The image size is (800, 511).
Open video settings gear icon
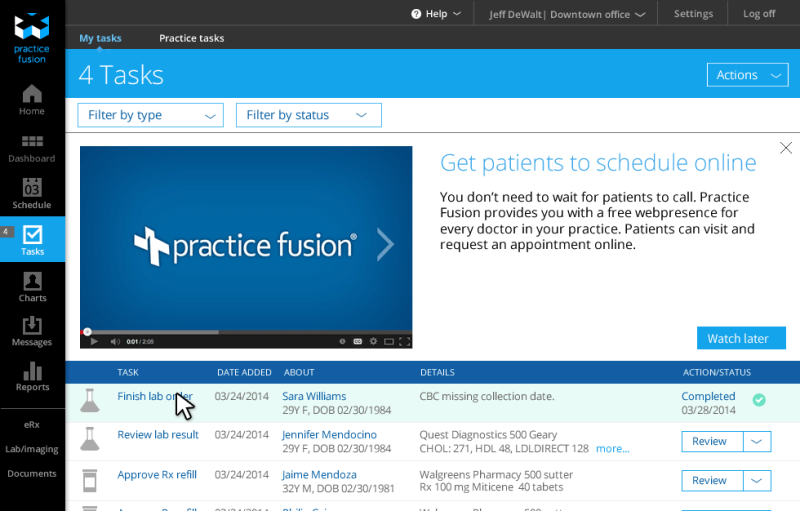(373, 341)
